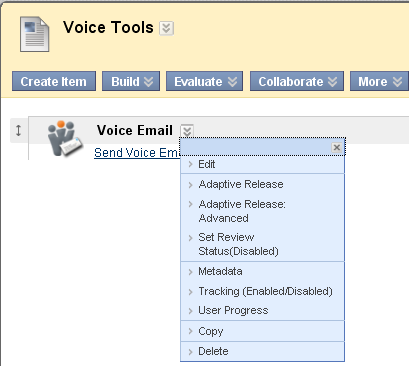Screen dimensions: 409x366
Task: Choose Edit from the context menu
Action: coord(263,164)
